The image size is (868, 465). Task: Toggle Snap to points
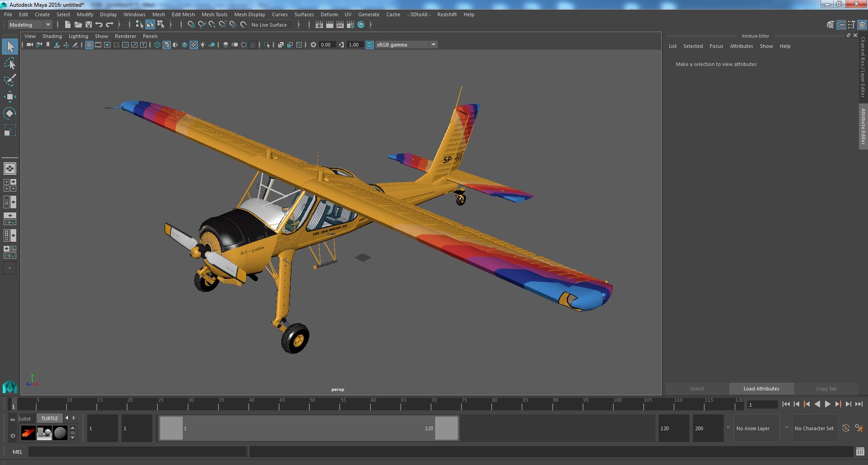[212, 25]
